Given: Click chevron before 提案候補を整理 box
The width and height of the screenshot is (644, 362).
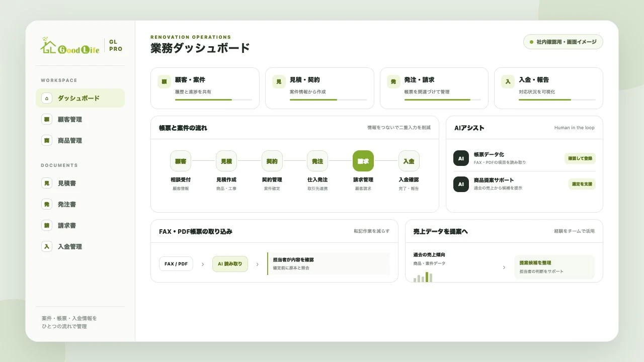Looking at the screenshot, I should (x=504, y=267).
